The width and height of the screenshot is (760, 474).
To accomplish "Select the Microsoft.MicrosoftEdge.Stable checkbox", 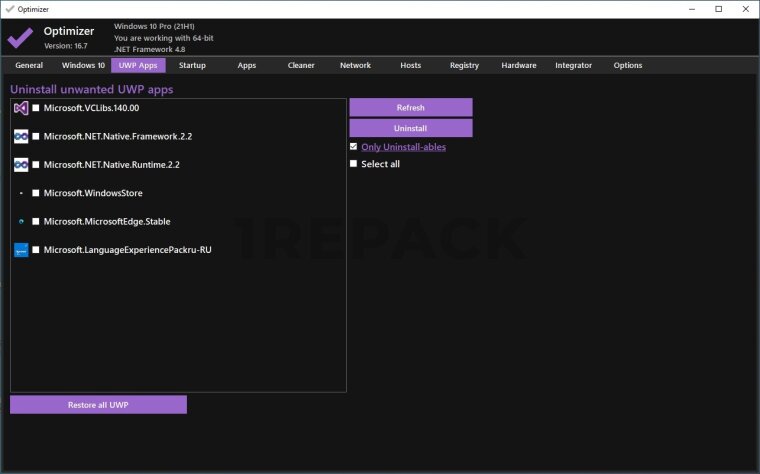I will (x=37, y=221).
